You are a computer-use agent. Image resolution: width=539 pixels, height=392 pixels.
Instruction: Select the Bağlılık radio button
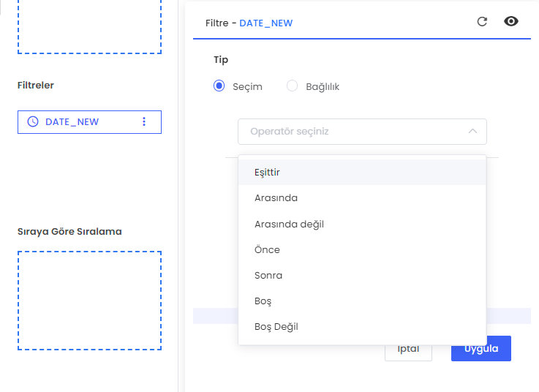tap(293, 86)
